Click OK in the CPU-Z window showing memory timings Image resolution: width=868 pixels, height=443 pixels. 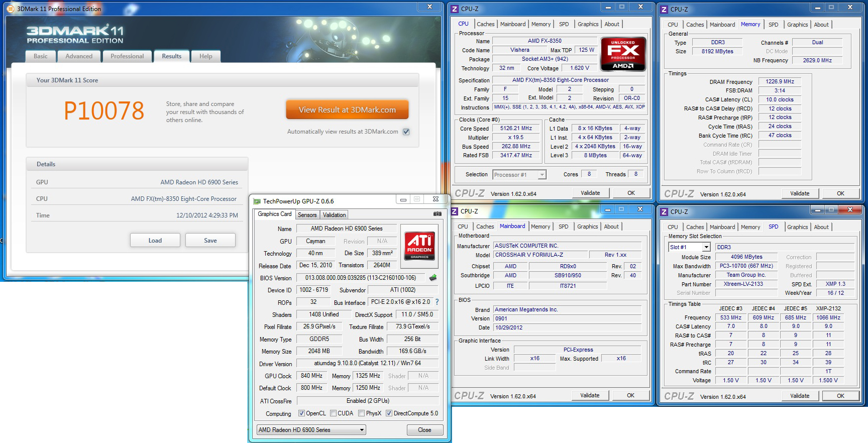tap(840, 193)
